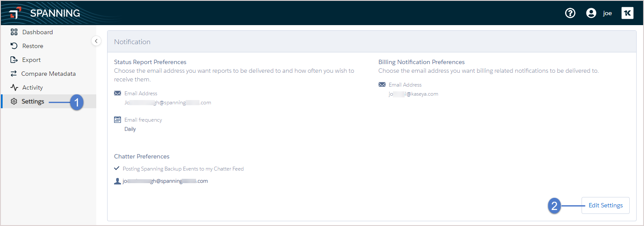
Task: Click the user avatar icon beside joe
Action: pyautogui.click(x=591, y=13)
